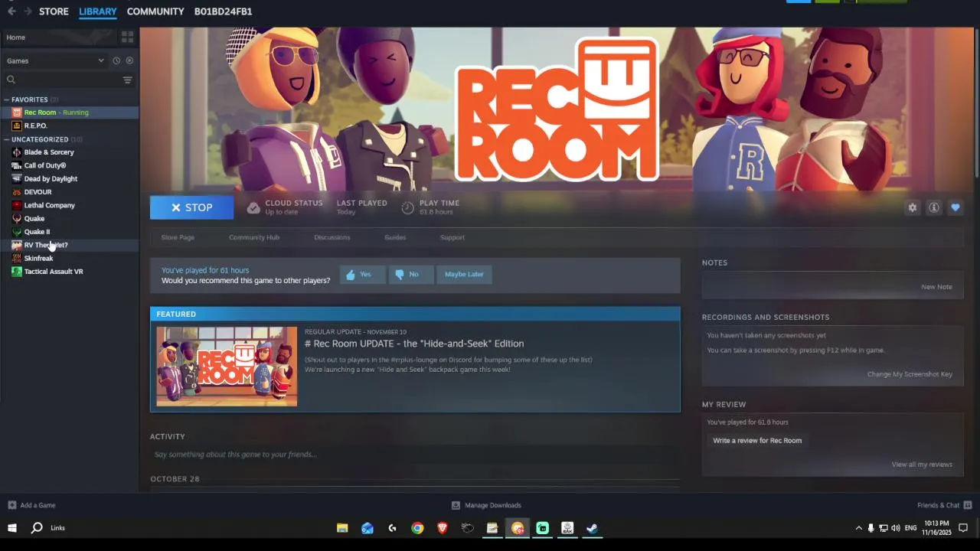Click the activity status text box
Screen dimensions: 980x551
pyautogui.click(x=414, y=455)
